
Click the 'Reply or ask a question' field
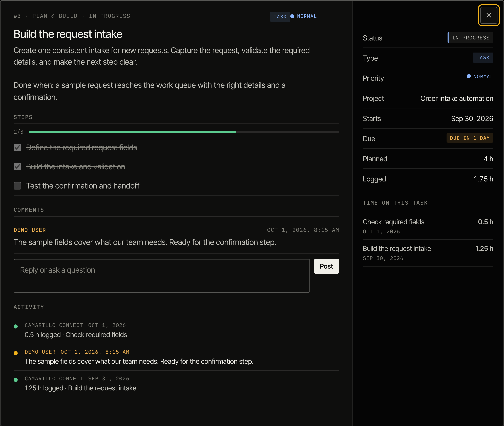(x=162, y=276)
